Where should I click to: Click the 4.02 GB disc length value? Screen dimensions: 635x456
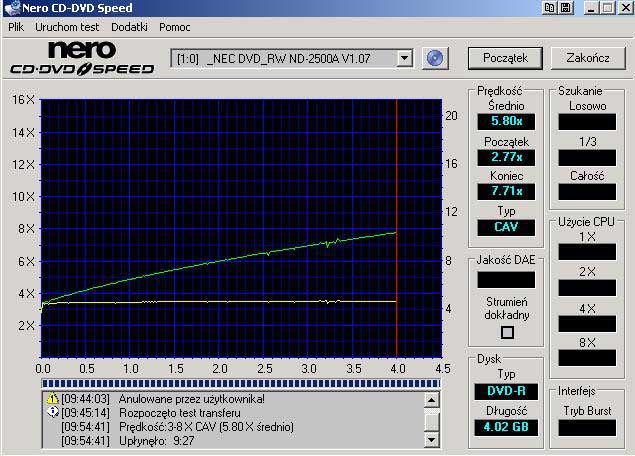(506, 427)
